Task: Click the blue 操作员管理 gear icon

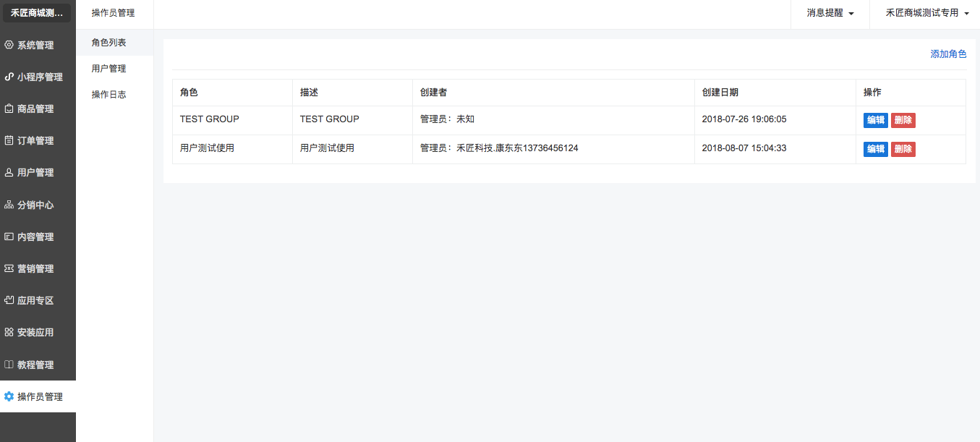Action: (9, 396)
